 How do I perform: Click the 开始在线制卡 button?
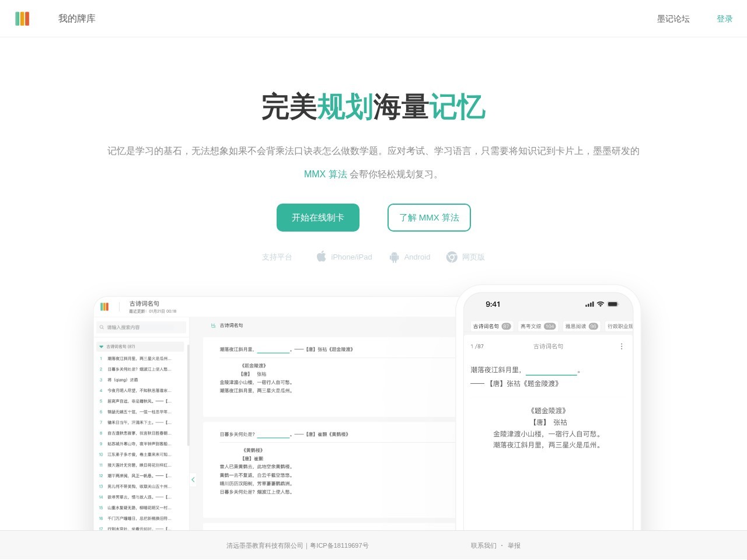pyautogui.click(x=318, y=218)
